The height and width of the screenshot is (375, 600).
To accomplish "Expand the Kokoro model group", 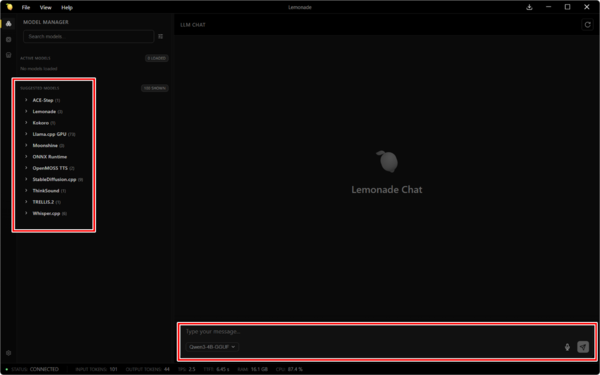I will 40,123.
